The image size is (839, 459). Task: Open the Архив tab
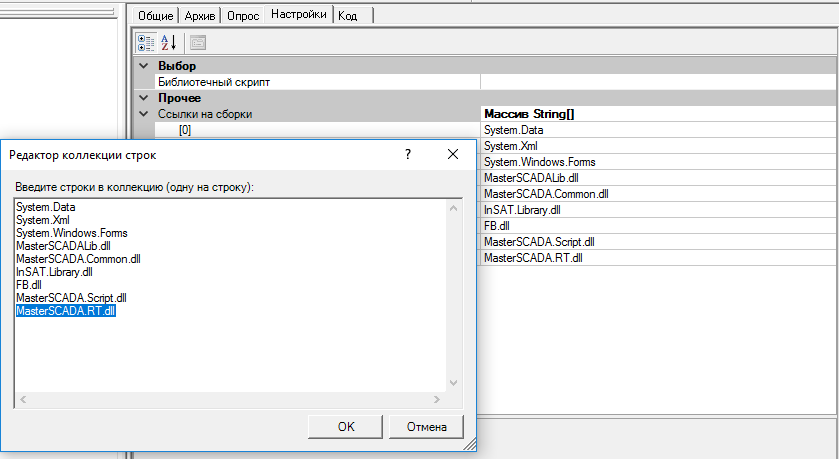(200, 16)
